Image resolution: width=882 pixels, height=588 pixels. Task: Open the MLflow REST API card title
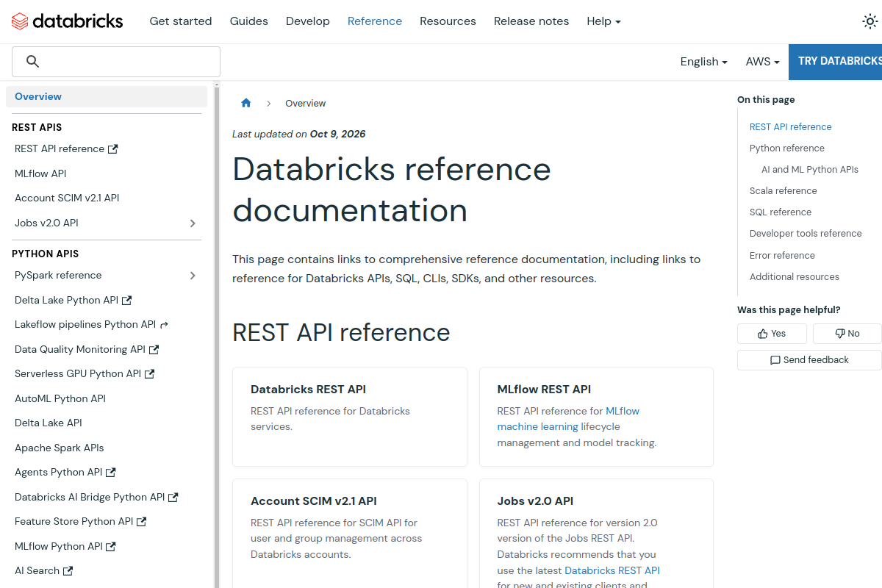(x=544, y=390)
